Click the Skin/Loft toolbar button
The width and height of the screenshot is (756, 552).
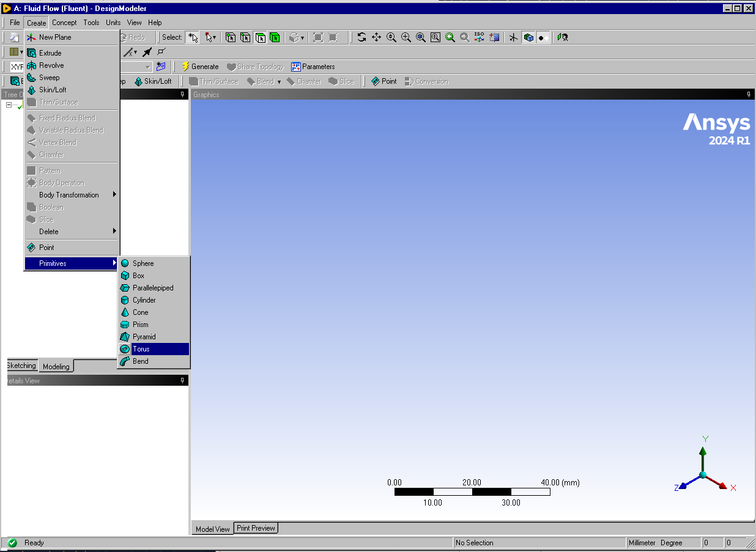(x=153, y=81)
